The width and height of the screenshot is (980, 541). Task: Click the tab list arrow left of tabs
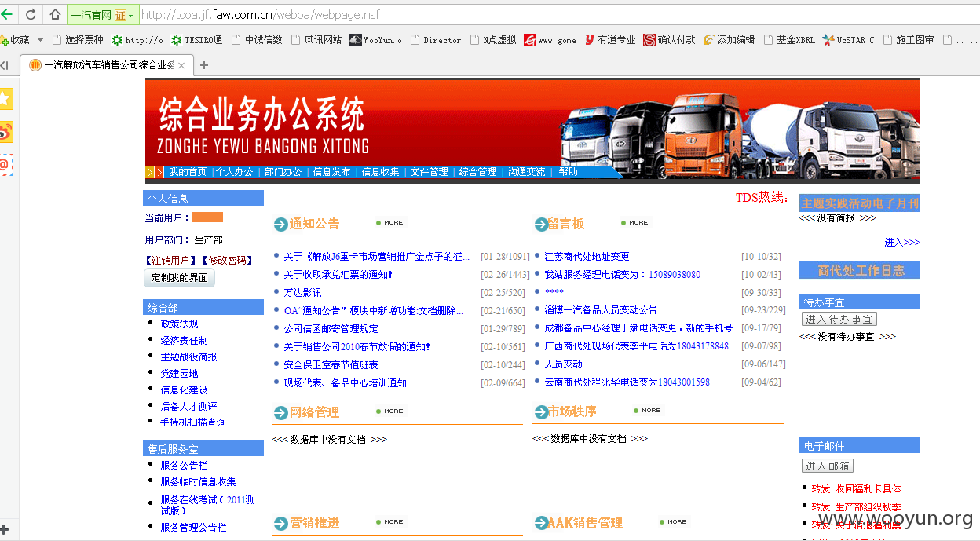(x=4, y=65)
